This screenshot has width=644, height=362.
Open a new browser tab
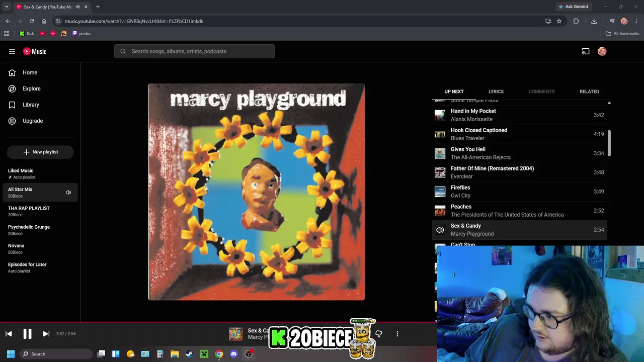pos(98,7)
